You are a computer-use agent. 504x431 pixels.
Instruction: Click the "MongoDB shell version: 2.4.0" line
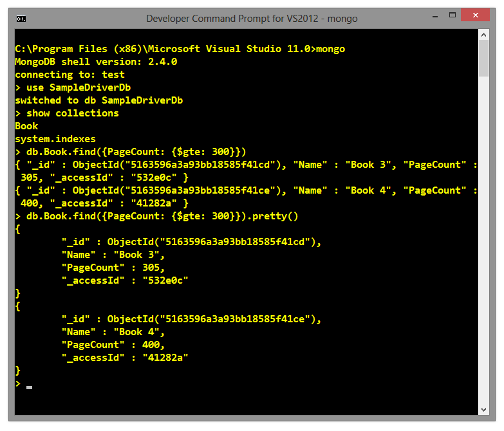click(x=96, y=62)
